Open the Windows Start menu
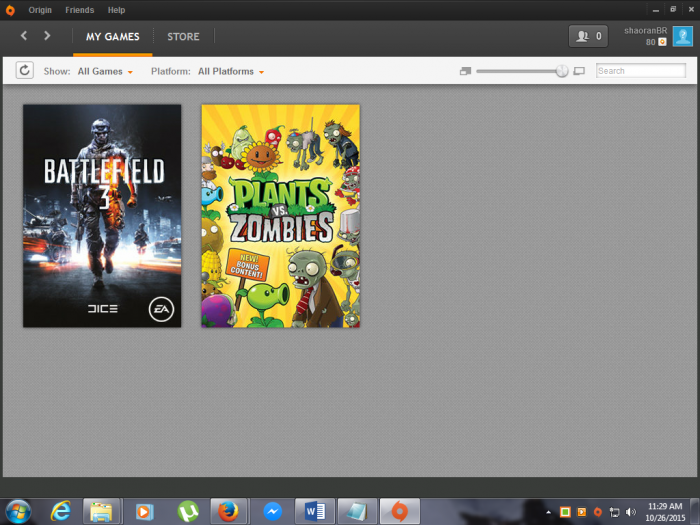The width and height of the screenshot is (700, 525). [x=18, y=511]
